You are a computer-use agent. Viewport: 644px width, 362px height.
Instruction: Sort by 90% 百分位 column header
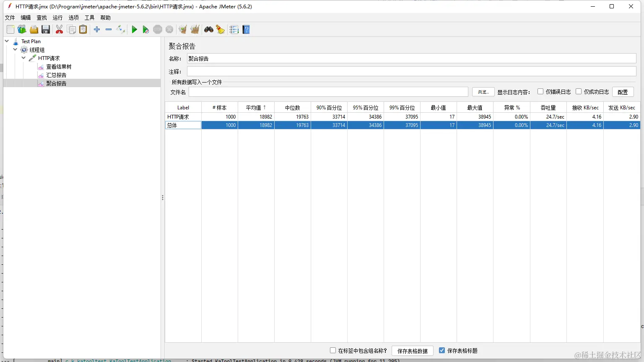[x=329, y=108]
